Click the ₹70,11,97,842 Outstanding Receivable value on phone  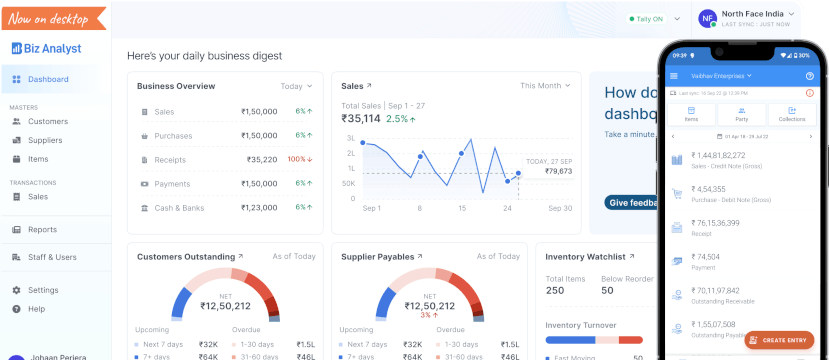tap(715, 290)
